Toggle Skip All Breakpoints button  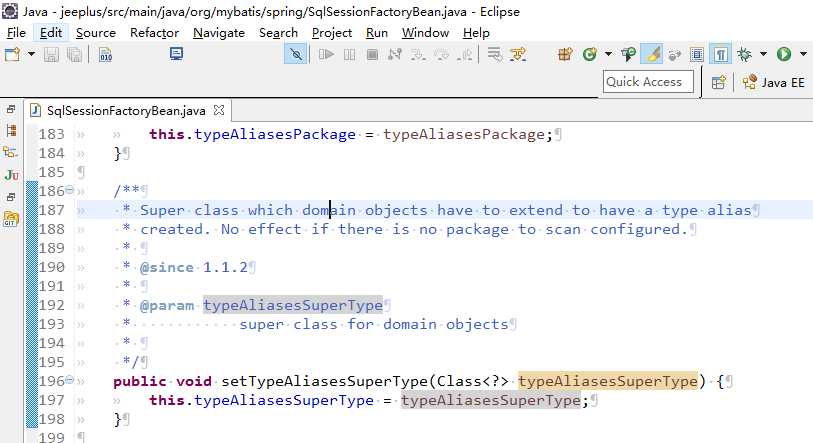tap(296, 54)
